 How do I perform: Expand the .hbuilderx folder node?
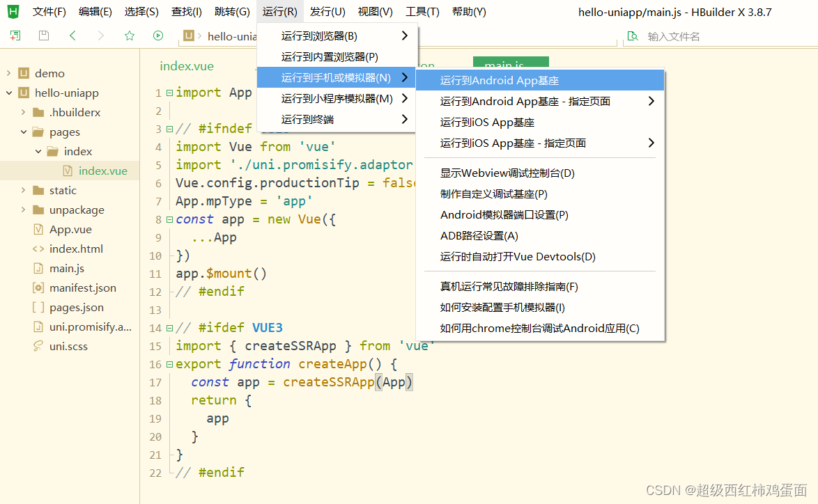pyautogui.click(x=24, y=112)
